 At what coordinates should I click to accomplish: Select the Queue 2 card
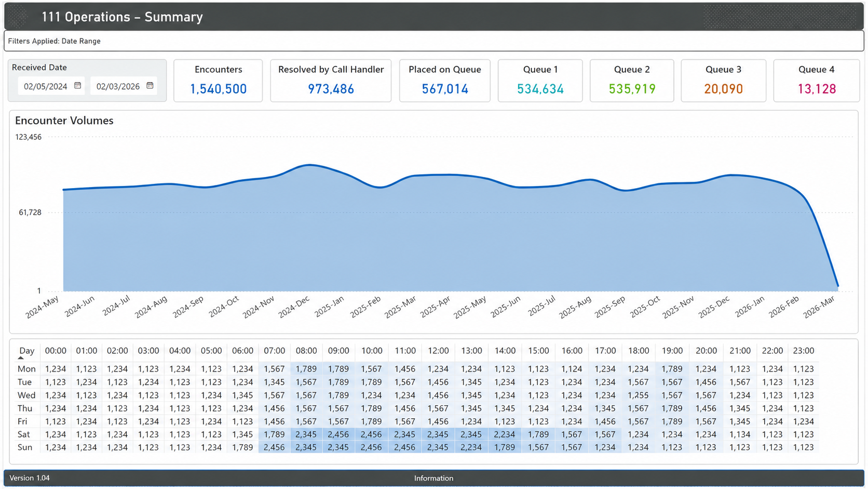[632, 81]
